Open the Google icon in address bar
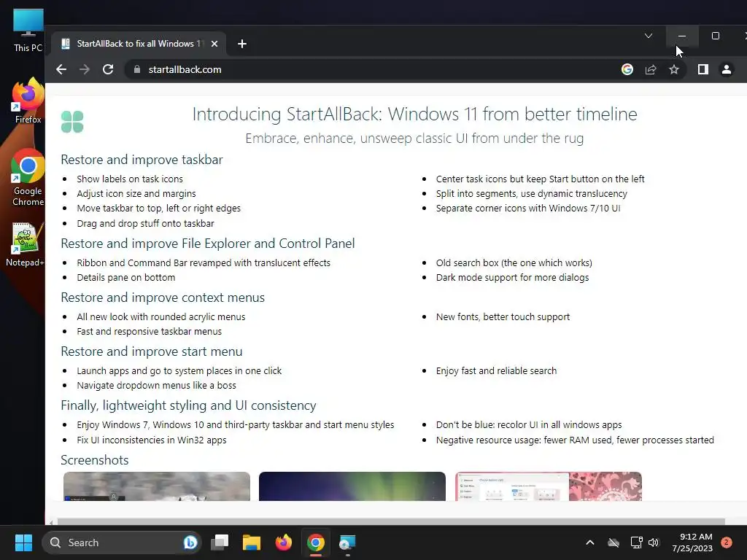Image resolution: width=747 pixels, height=560 pixels. (x=627, y=69)
